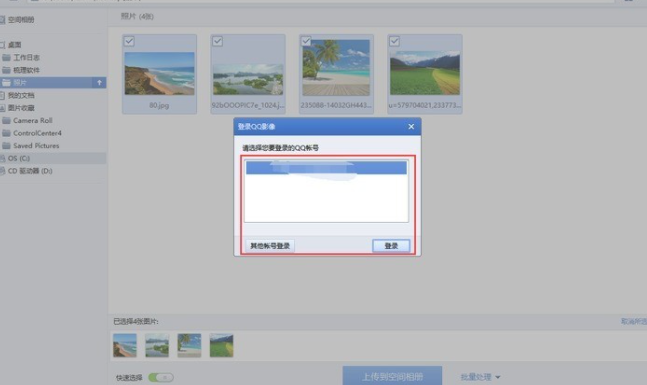Click 上传到空间相册 upload button
This screenshot has width=647, height=385.
392,376
